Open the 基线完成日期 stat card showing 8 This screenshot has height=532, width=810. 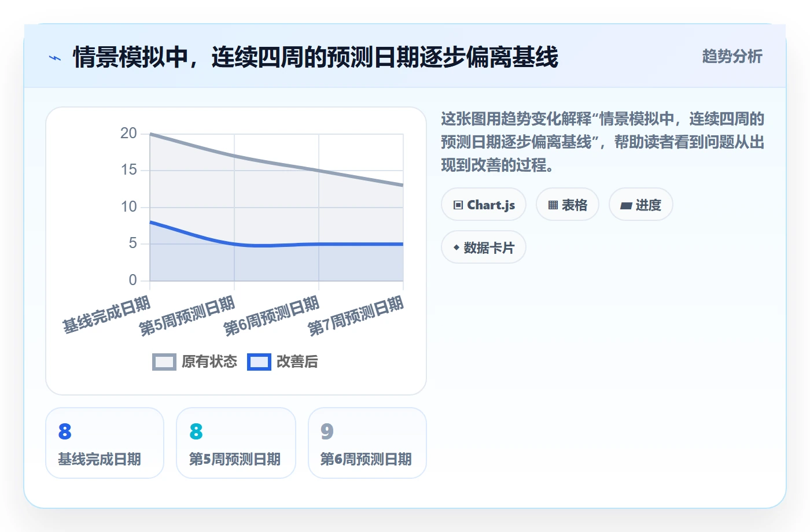coord(105,443)
